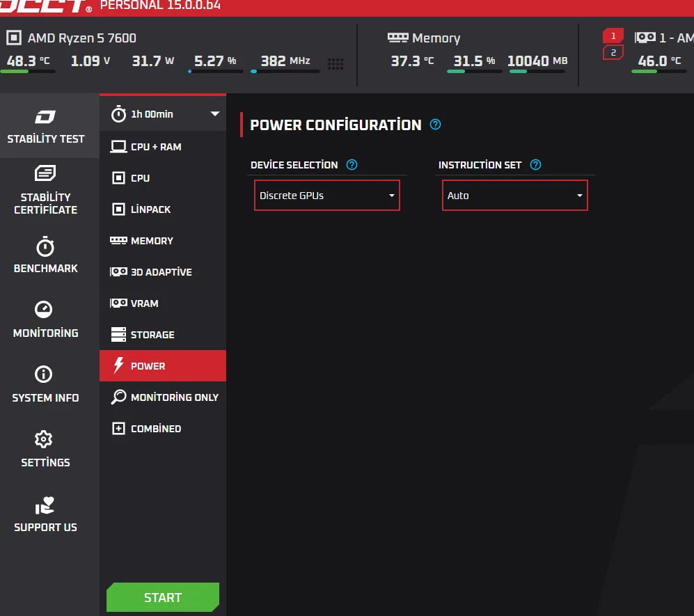This screenshot has width=694, height=616.
Task: Click the CPU chip icon beside AMD Ryzen 5 7600
Action: 14,38
